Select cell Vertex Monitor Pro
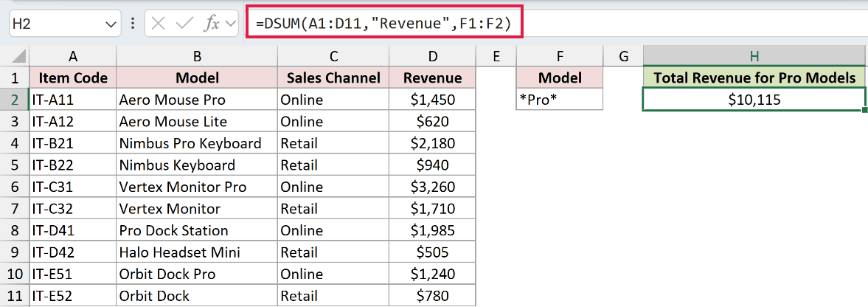 (197, 187)
